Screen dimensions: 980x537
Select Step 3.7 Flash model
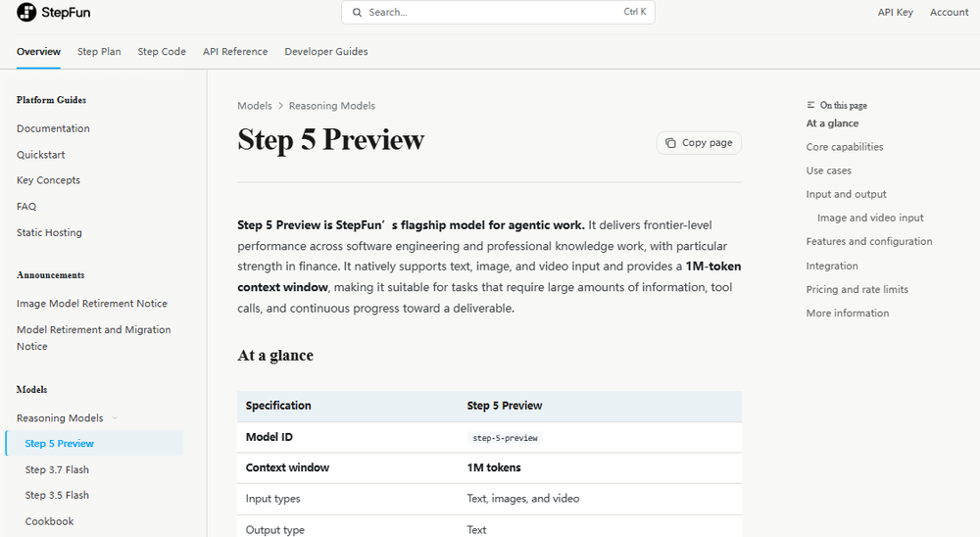coord(57,469)
